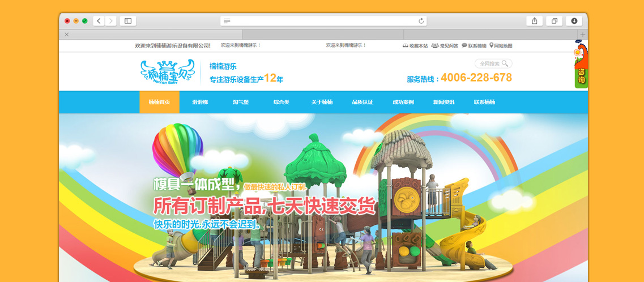Click the browser address bar field
This screenshot has width=644, height=282.
(323, 21)
